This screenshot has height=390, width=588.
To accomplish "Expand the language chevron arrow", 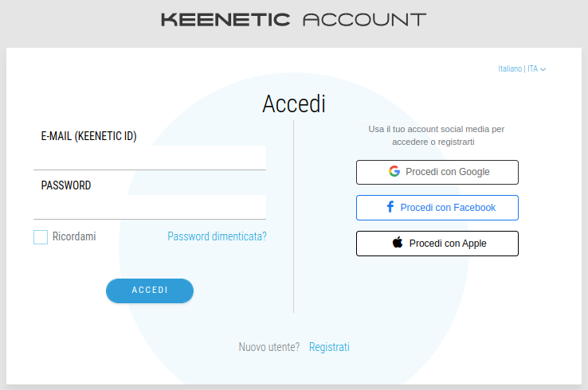I will [x=543, y=69].
